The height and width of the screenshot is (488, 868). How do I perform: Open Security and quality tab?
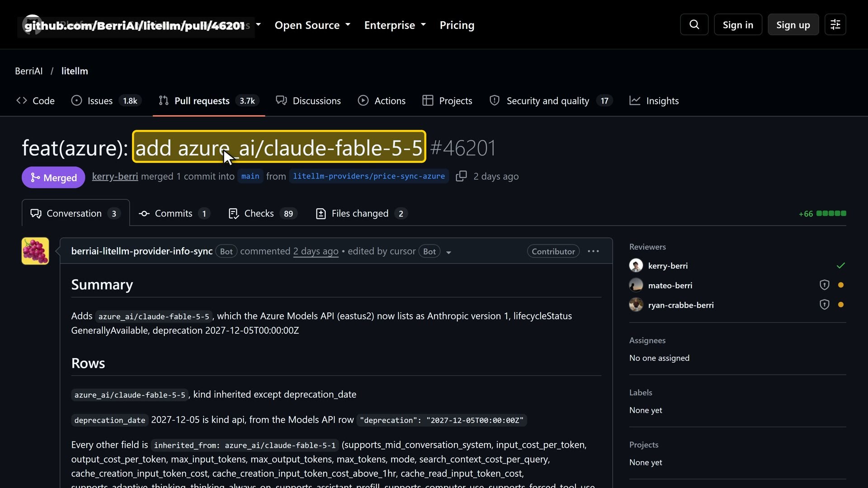[551, 101]
